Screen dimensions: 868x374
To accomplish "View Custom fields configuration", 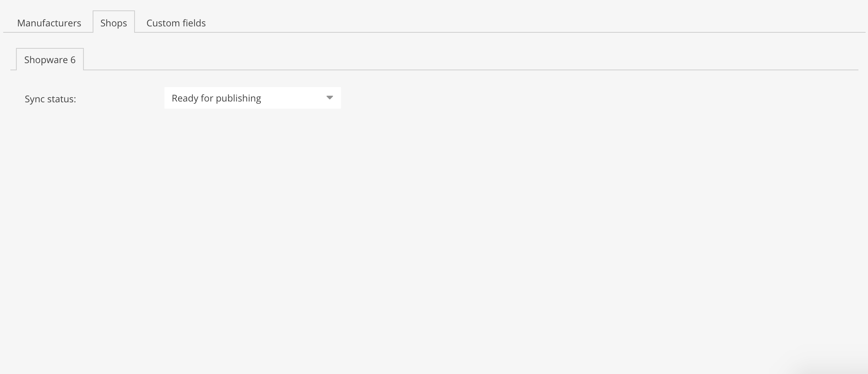I will (x=176, y=23).
